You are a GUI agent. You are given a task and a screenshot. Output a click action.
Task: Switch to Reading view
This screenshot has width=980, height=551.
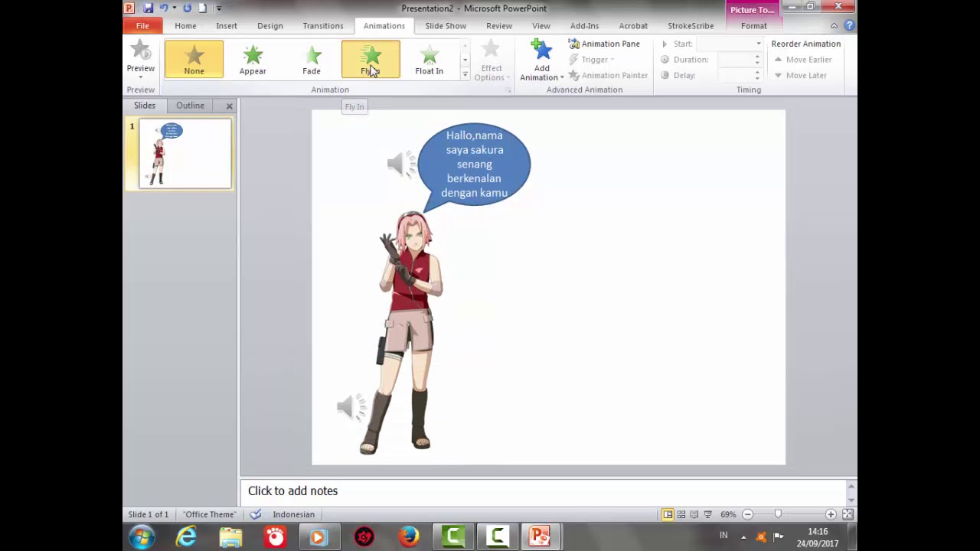(x=694, y=514)
